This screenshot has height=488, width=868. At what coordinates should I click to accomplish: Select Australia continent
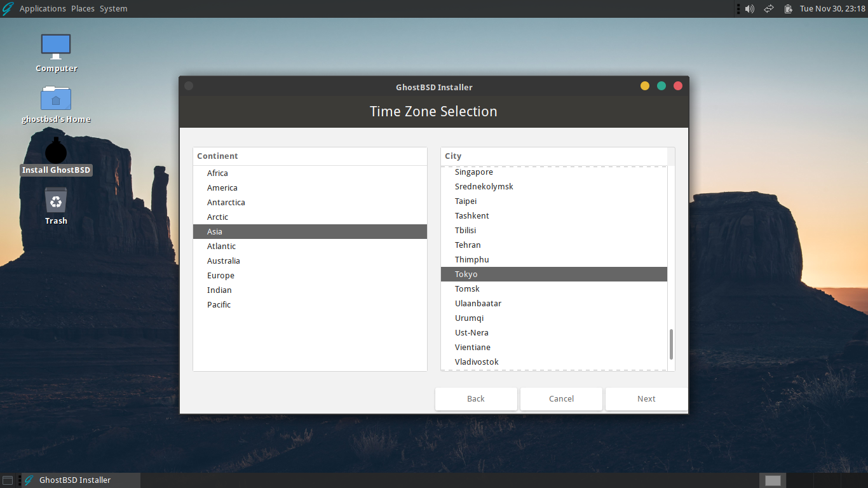coord(310,261)
